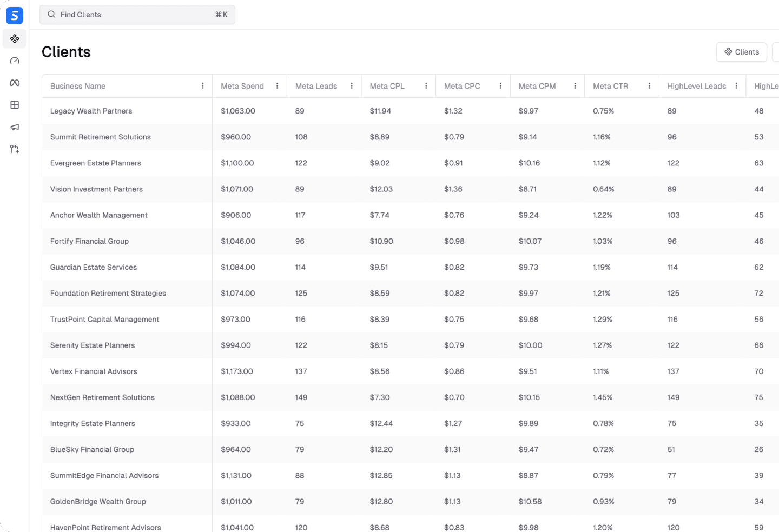
Task: Click the Meta logo icon in sidebar
Action: pos(14,83)
